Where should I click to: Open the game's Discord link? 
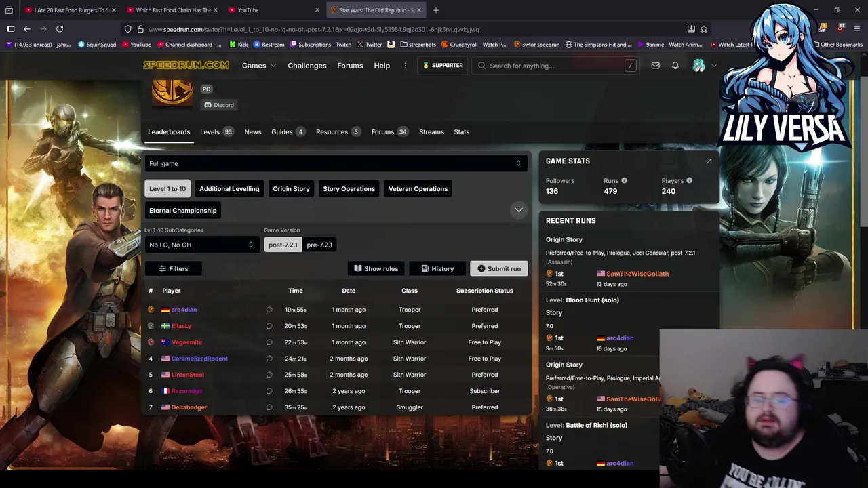coord(218,105)
